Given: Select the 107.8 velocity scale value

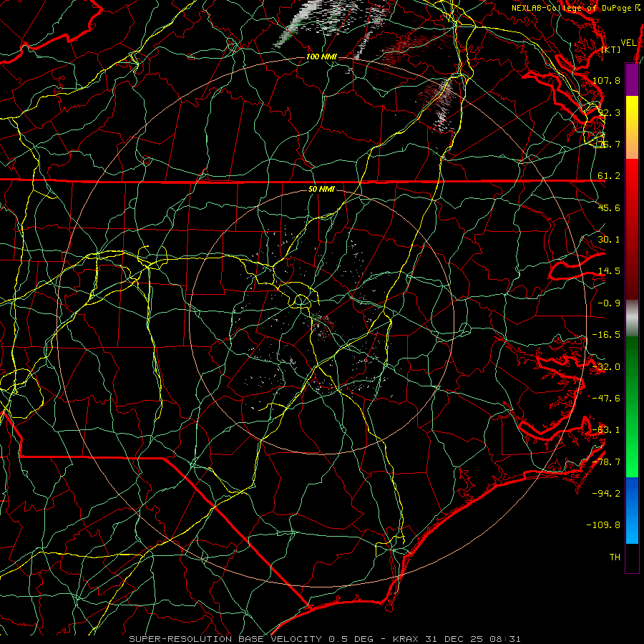Looking at the screenshot, I should (607, 80).
